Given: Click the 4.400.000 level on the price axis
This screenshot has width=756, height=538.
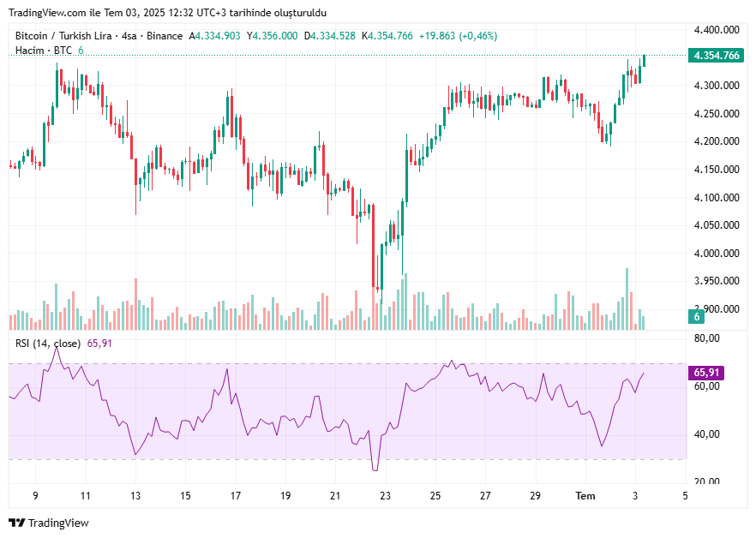Looking at the screenshot, I should pyautogui.click(x=717, y=30).
